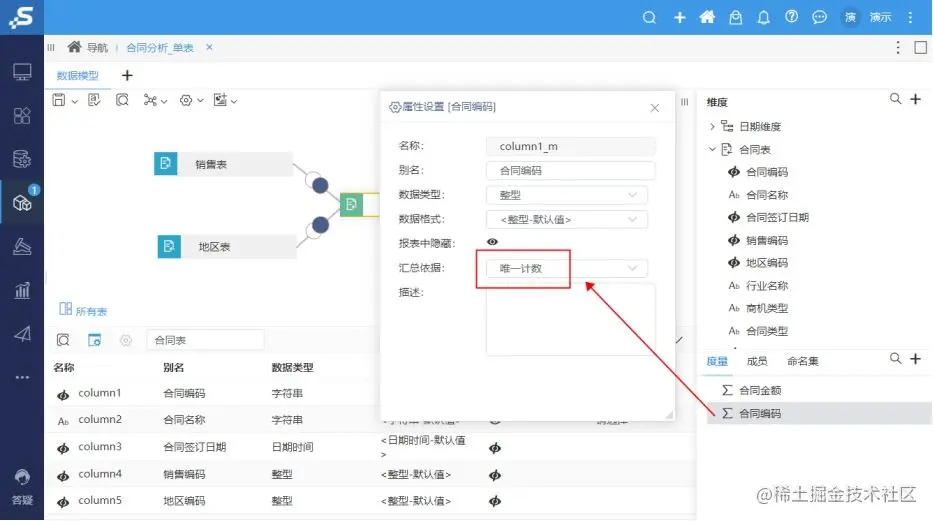
Task: Click the green 合同表 node icon
Action: [x=351, y=205]
